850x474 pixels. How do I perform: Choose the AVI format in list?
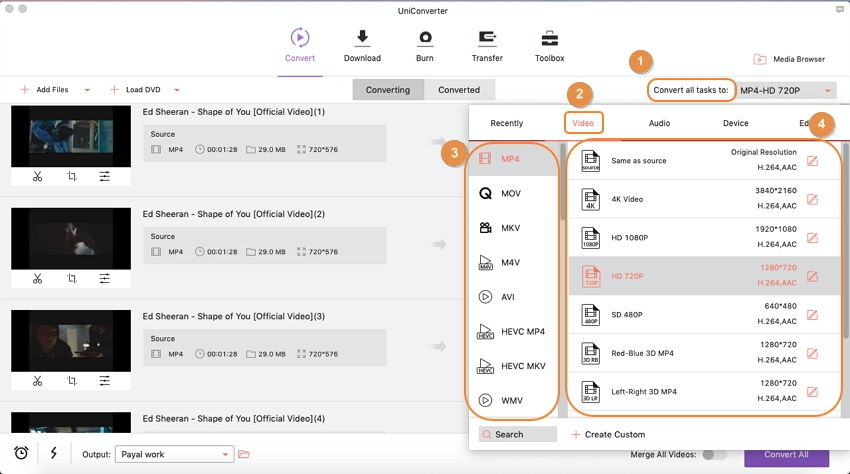tap(513, 297)
